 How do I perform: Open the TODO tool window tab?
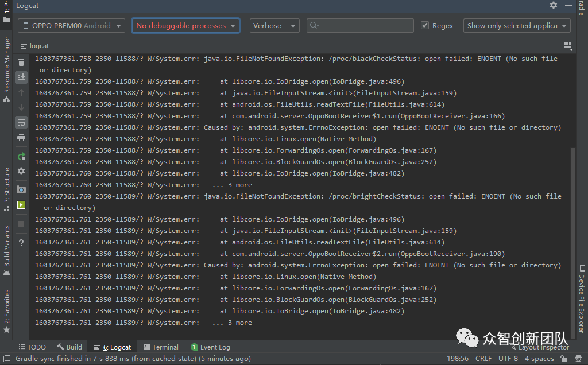coord(32,347)
